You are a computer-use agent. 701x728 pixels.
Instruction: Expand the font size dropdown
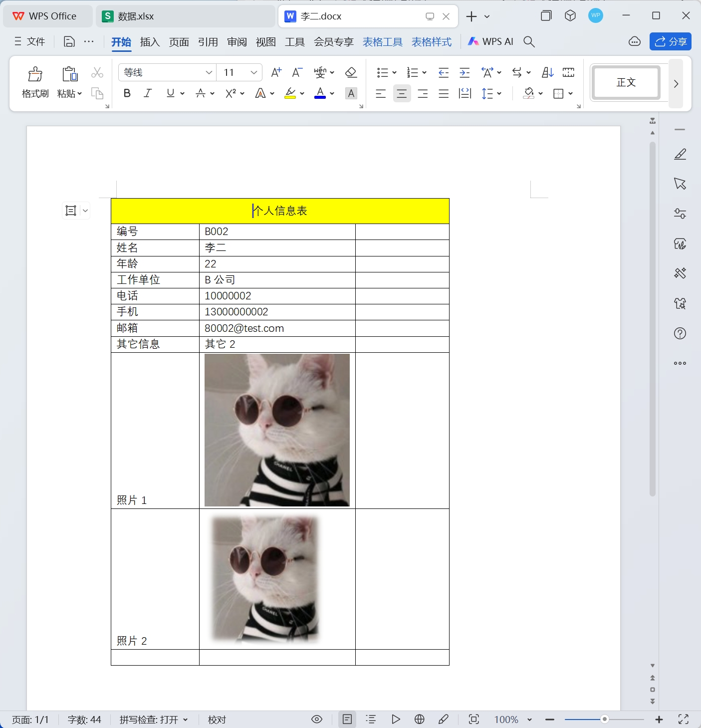[254, 72]
